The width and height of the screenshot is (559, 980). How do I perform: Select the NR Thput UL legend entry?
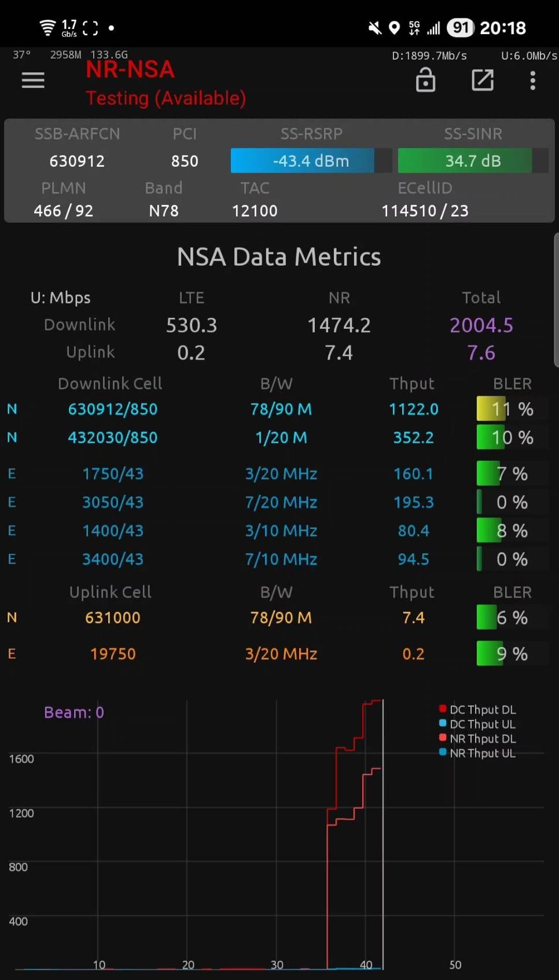pyautogui.click(x=477, y=753)
